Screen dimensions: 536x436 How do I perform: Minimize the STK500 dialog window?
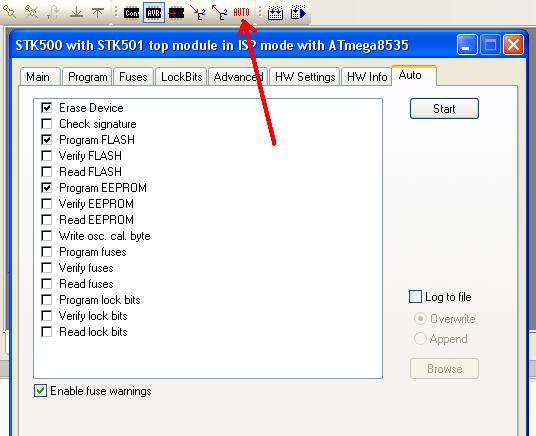point(467,44)
